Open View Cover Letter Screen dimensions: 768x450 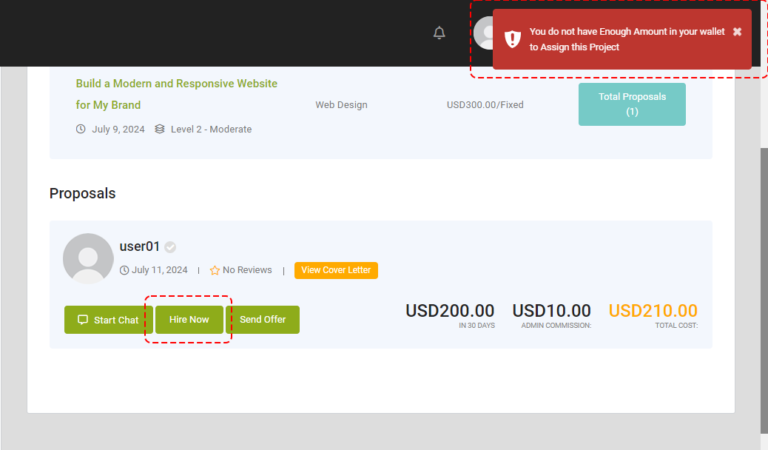336,270
